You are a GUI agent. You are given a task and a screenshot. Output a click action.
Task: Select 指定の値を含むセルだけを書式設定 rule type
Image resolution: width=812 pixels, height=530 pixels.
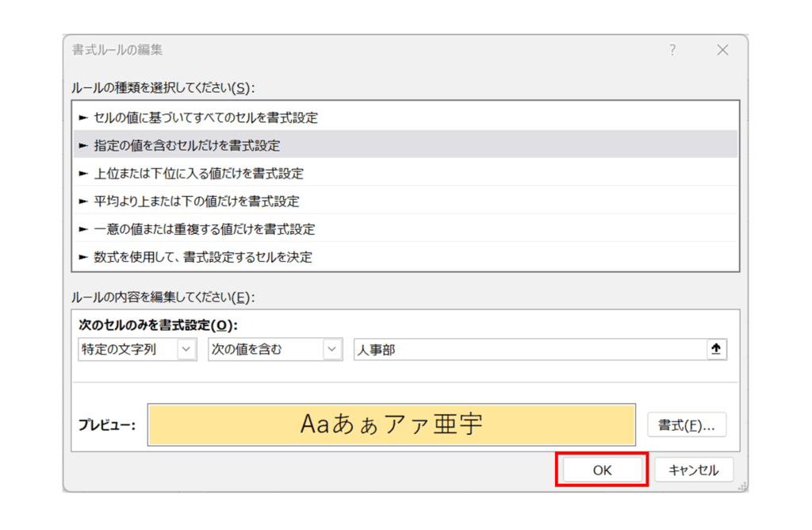186,145
